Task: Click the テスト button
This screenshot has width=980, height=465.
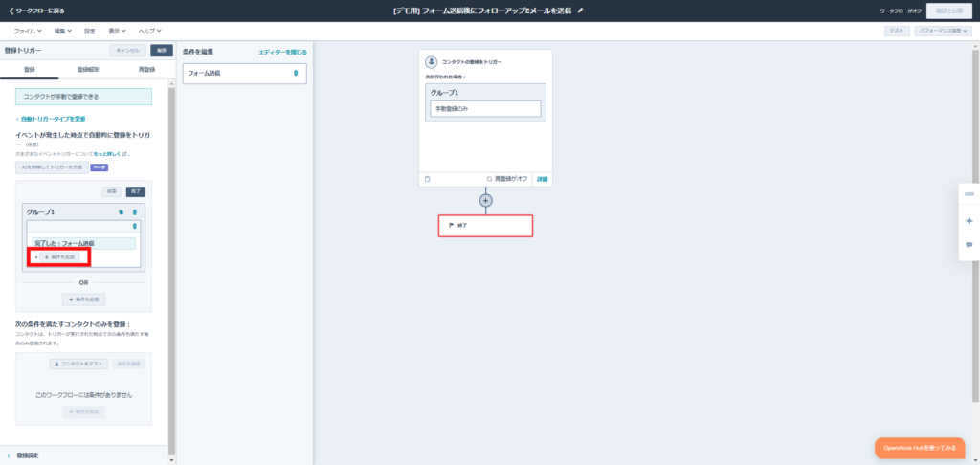Action: [897, 31]
